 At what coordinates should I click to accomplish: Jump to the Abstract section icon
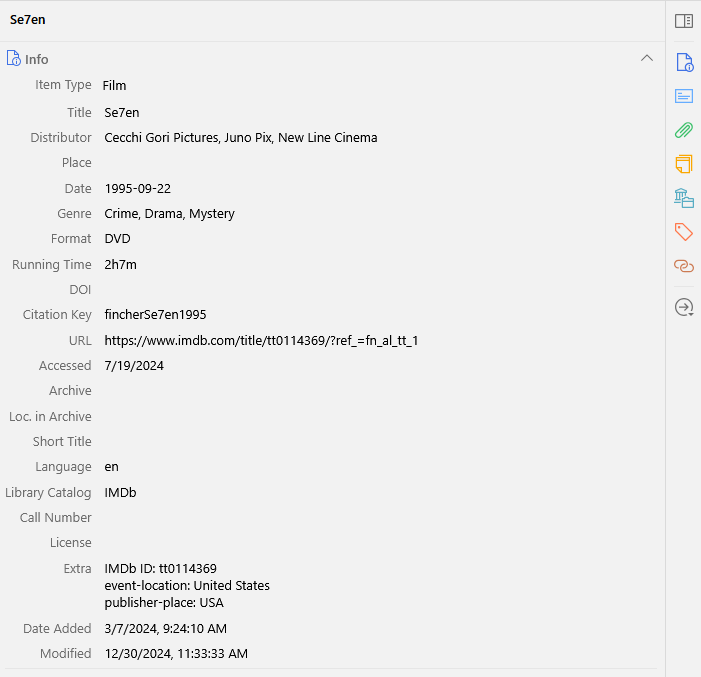coord(684,96)
